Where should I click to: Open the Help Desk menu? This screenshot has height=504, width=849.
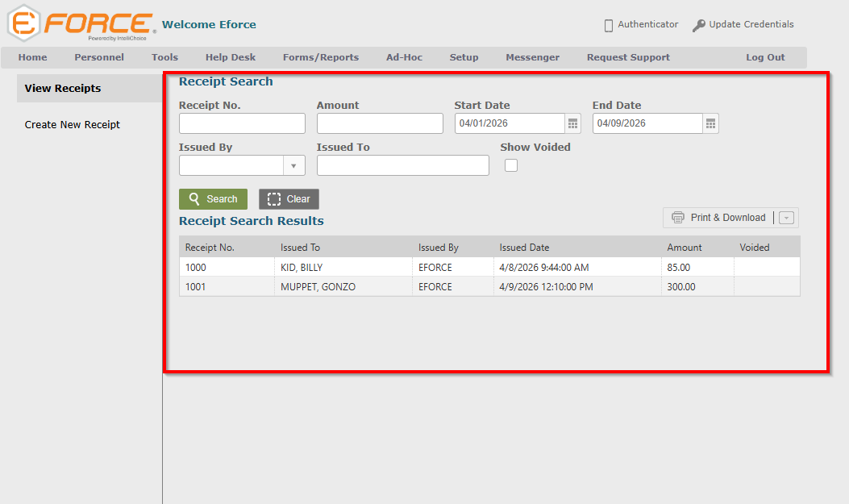click(230, 57)
